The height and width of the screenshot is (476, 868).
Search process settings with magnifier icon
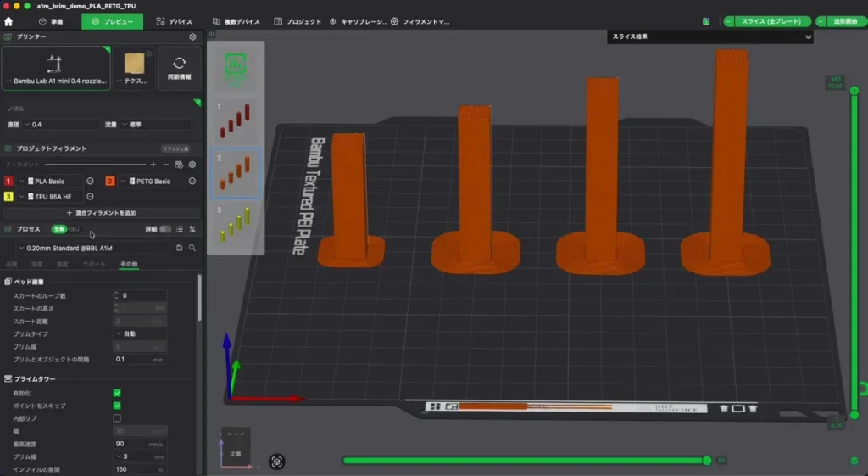(192, 248)
